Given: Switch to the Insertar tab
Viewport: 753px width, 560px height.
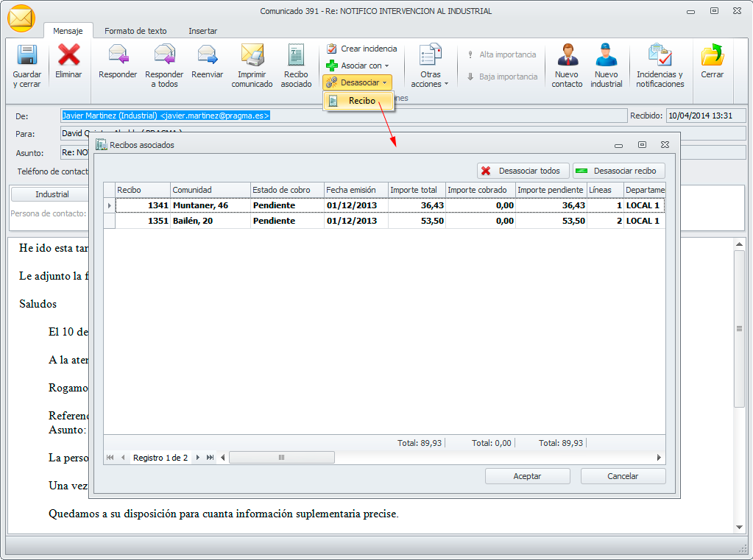Looking at the screenshot, I should pyautogui.click(x=202, y=31).
